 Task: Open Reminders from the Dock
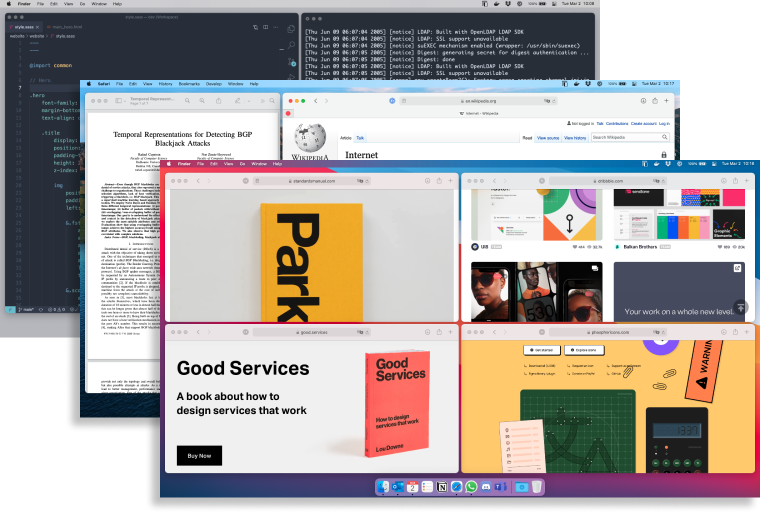click(427, 487)
